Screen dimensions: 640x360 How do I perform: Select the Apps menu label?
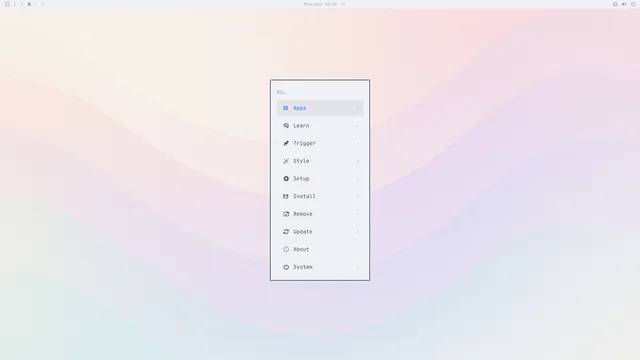(300, 108)
